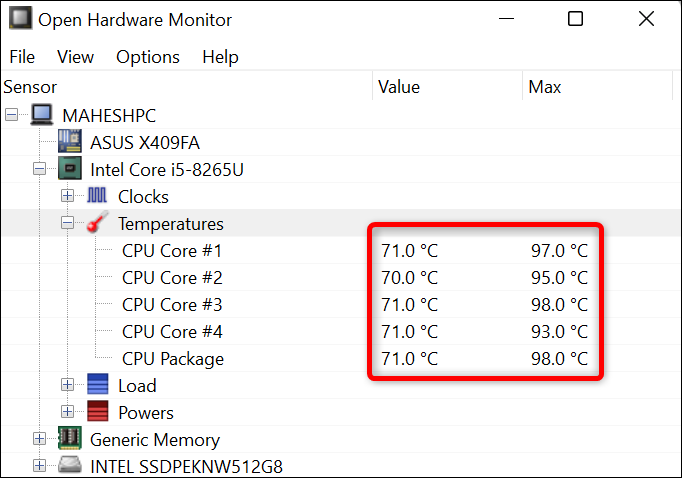Click the Generic Memory chip icon

click(x=69, y=439)
